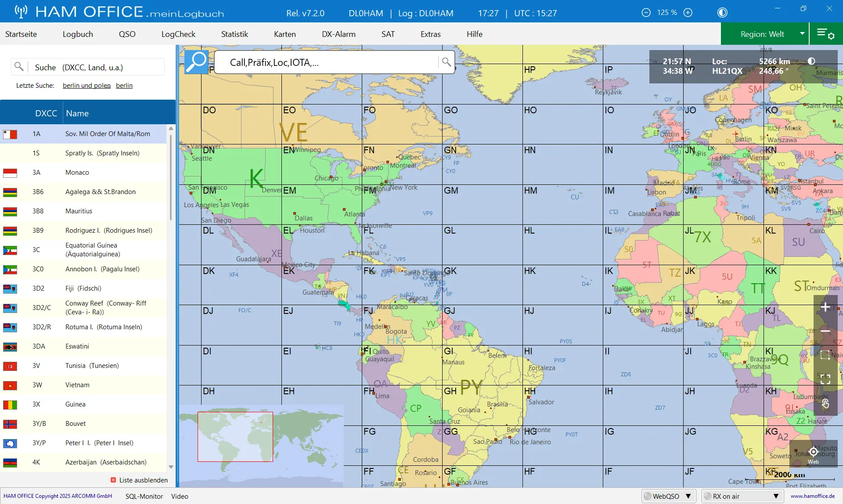The width and height of the screenshot is (843, 504).
Task: Decrease interface zoom with minus circle
Action: [646, 12]
